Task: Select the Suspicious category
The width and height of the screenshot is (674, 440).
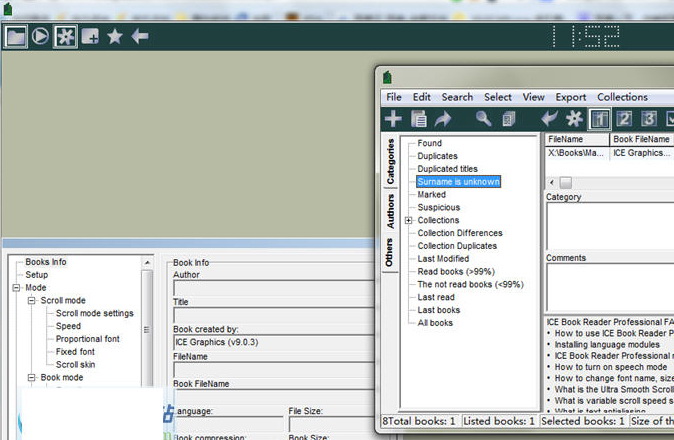Action: [x=438, y=208]
